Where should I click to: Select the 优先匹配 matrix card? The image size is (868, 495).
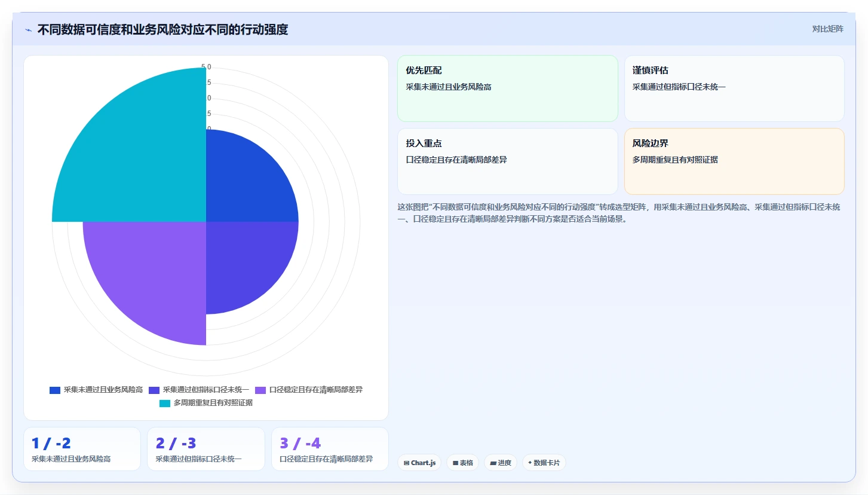[507, 88]
